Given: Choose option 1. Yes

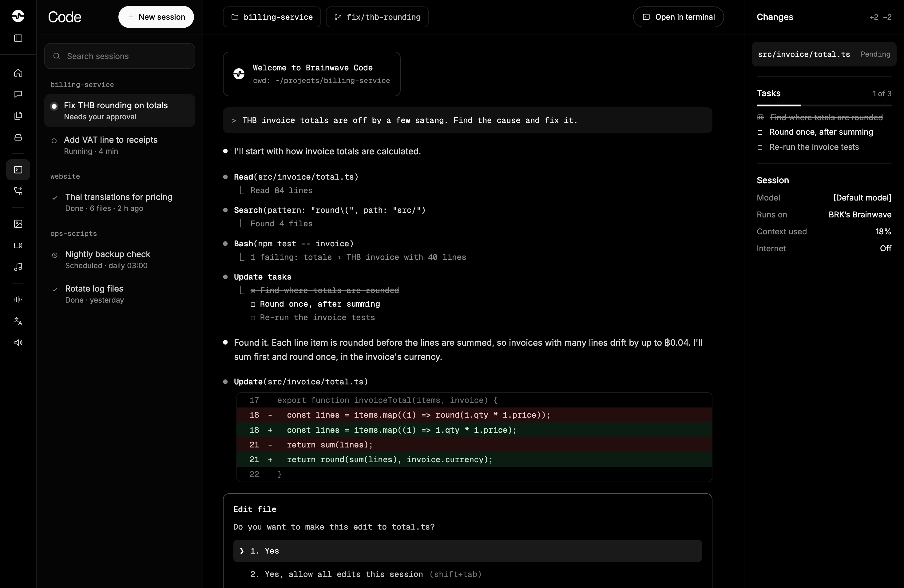Looking at the screenshot, I should 467,551.
